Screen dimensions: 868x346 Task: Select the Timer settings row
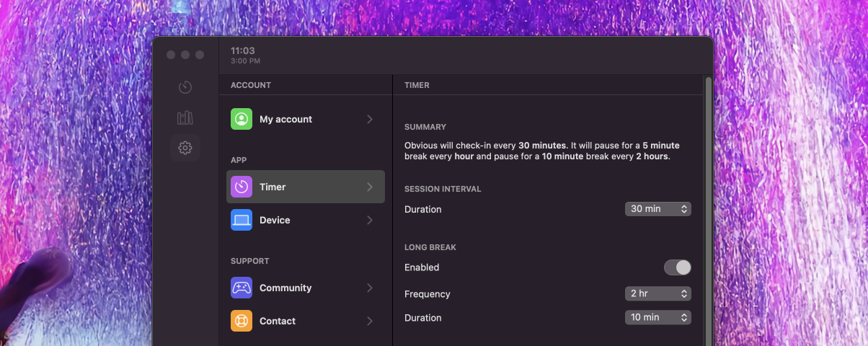[306, 187]
